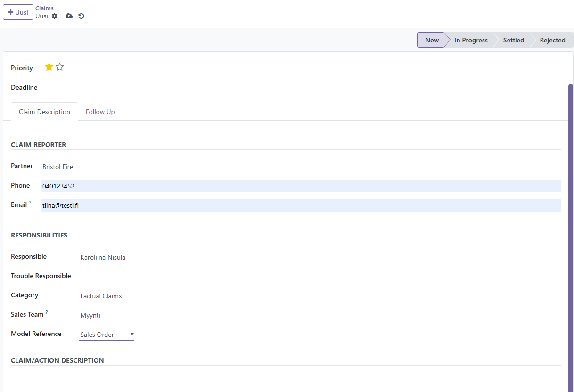
Task: Open the Category field showing Factual Claims
Action: tap(101, 296)
